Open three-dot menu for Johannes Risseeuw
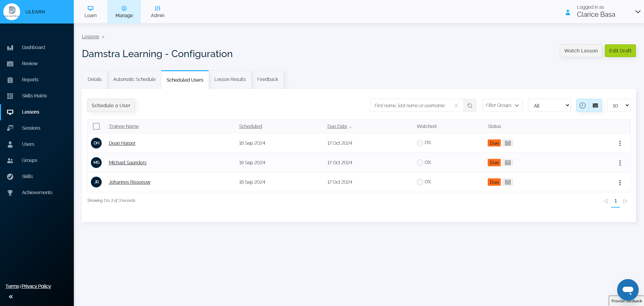644x306 pixels. 620,182
